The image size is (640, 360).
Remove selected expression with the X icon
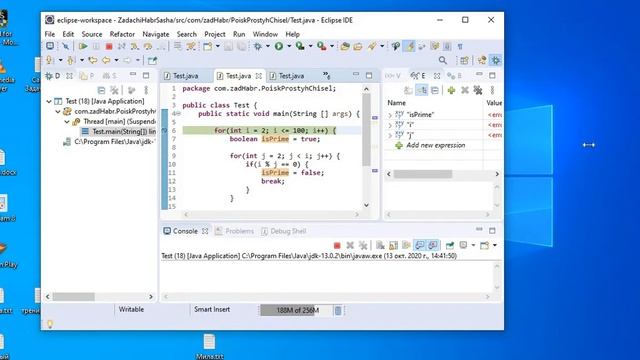[x=464, y=90]
